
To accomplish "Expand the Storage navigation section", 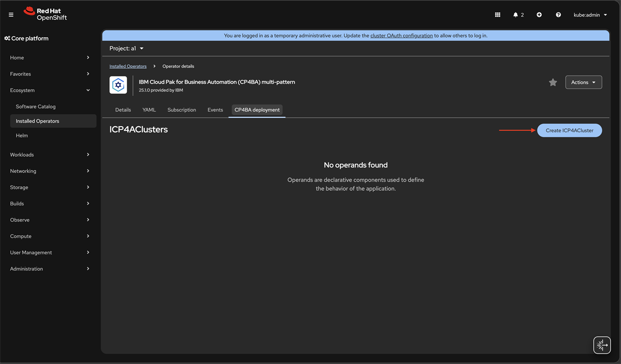I will coord(50,187).
